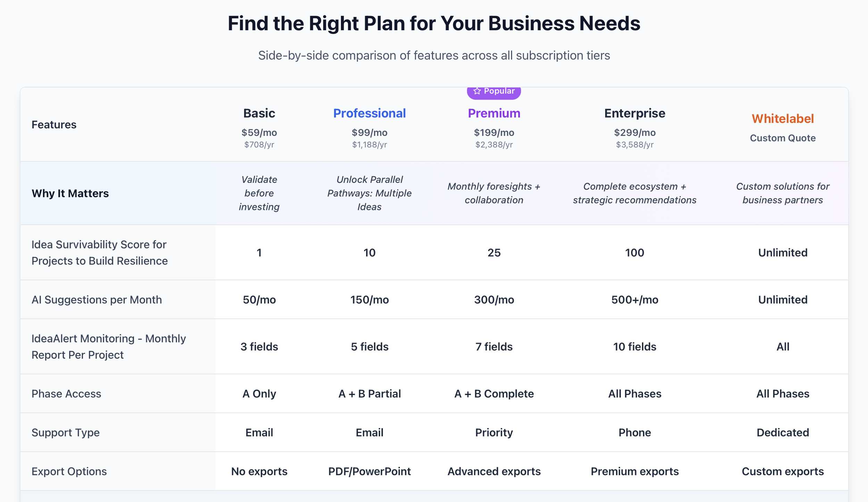The height and width of the screenshot is (502, 868).
Task: Click the $1,188/yr Professional yearly price
Action: [369, 145]
